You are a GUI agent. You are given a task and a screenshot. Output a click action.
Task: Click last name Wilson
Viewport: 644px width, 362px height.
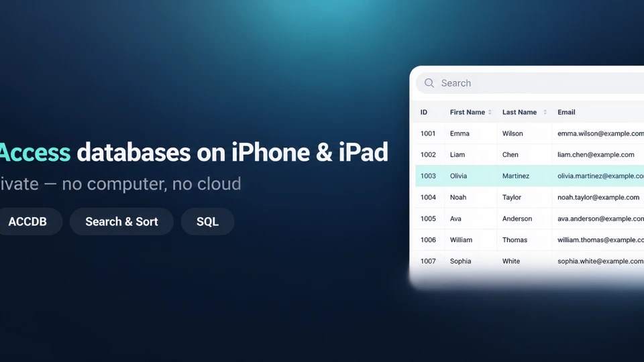pyautogui.click(x=513, y=133)
